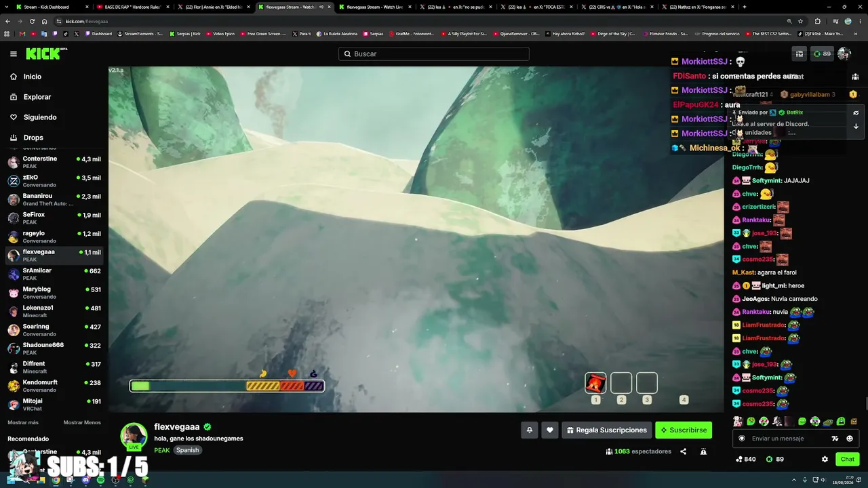868x488 pixels.
Task: Click the 840 channel points icon
Action: point(746,459)
